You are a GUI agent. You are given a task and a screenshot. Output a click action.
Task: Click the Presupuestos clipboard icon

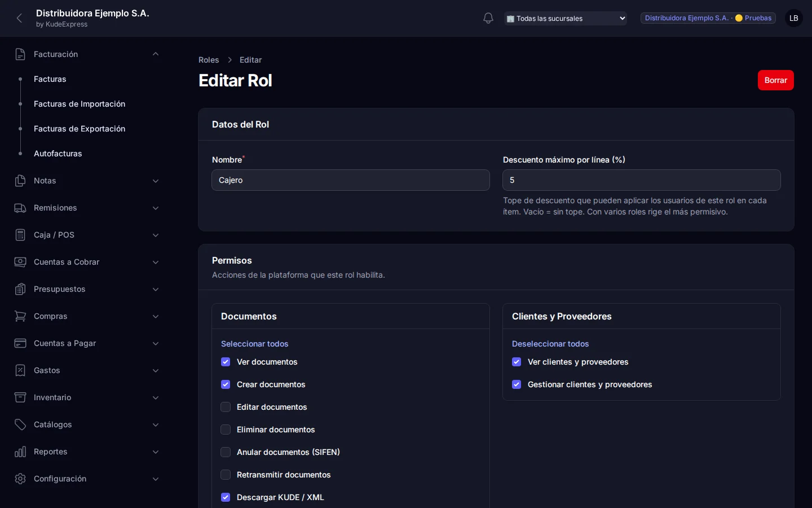coord(20,289)
